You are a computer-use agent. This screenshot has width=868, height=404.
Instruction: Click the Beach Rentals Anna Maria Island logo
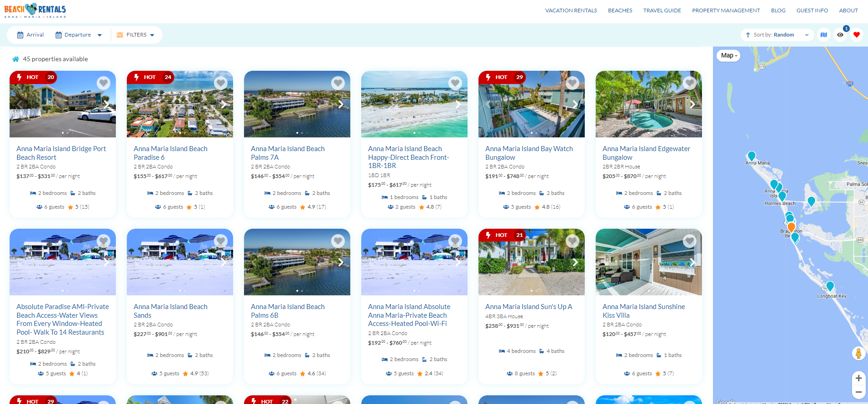[35, 10]
